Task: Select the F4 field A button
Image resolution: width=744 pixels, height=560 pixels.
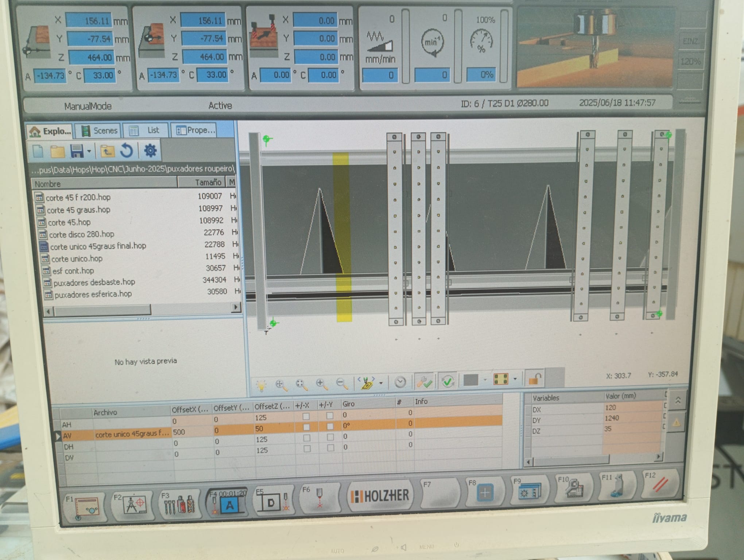Action: tap(226, 502)
